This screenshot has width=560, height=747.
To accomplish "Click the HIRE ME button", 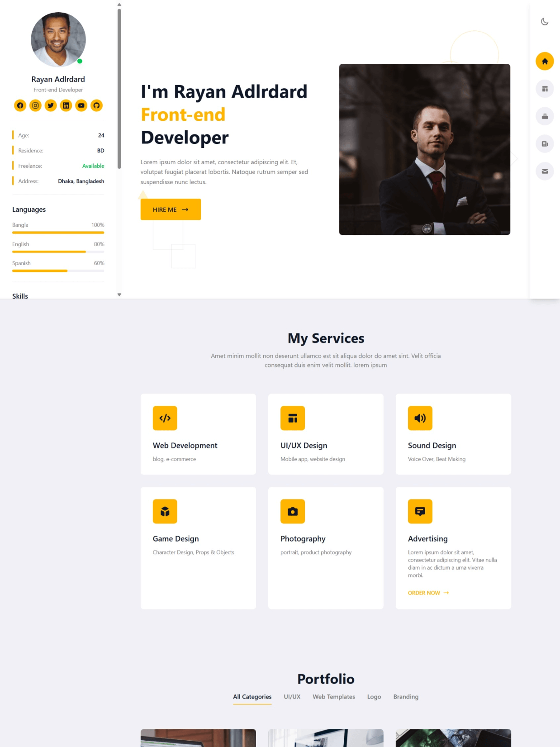I will tap(171, 209).
